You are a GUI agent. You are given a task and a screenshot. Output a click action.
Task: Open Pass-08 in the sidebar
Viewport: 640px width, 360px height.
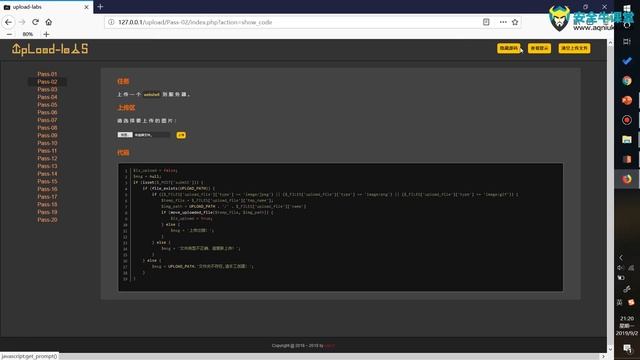(47, 128)
